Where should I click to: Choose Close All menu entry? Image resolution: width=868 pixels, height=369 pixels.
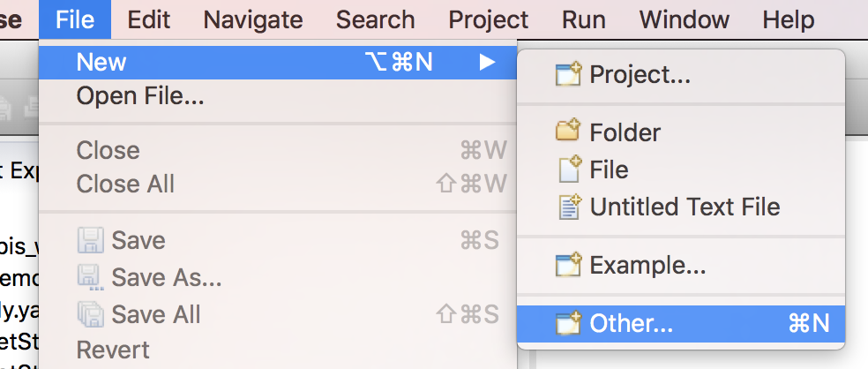point(125,184)
